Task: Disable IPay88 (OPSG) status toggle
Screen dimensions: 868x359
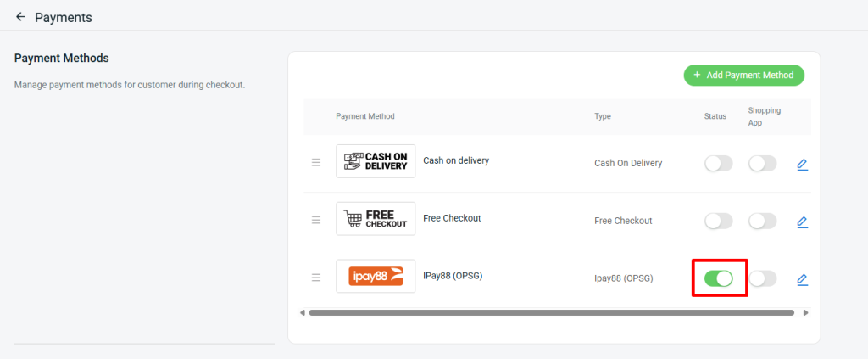Action: pyautogui.click(x=719, y=278)
